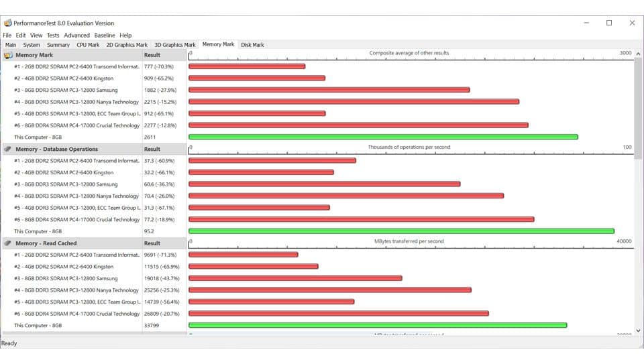Image resolution: width=644 pixels, height=362 pixels.
Task: Click green Database Operations bar for This Computer
Action: [401, 231]
